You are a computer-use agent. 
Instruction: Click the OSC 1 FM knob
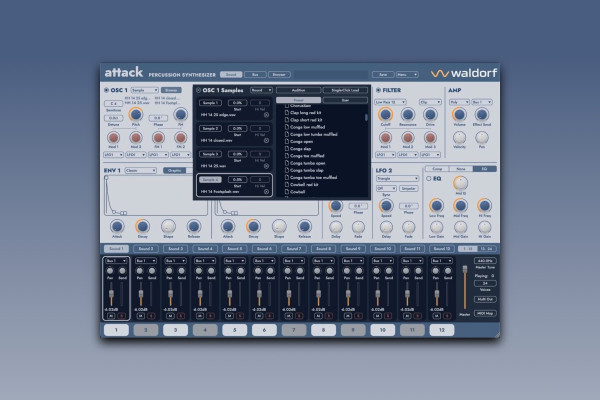coord(180,114)
